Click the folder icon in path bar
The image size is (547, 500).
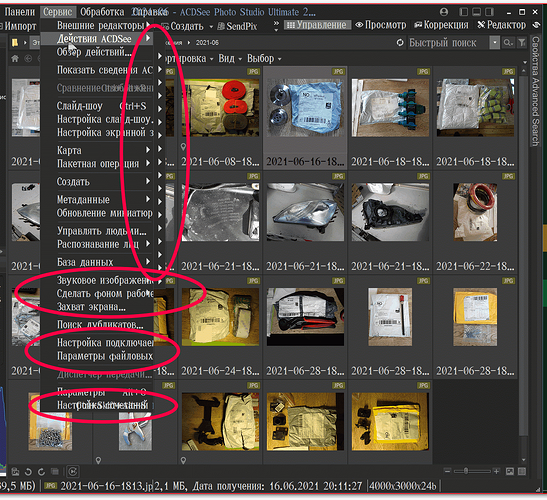point(15,43)
